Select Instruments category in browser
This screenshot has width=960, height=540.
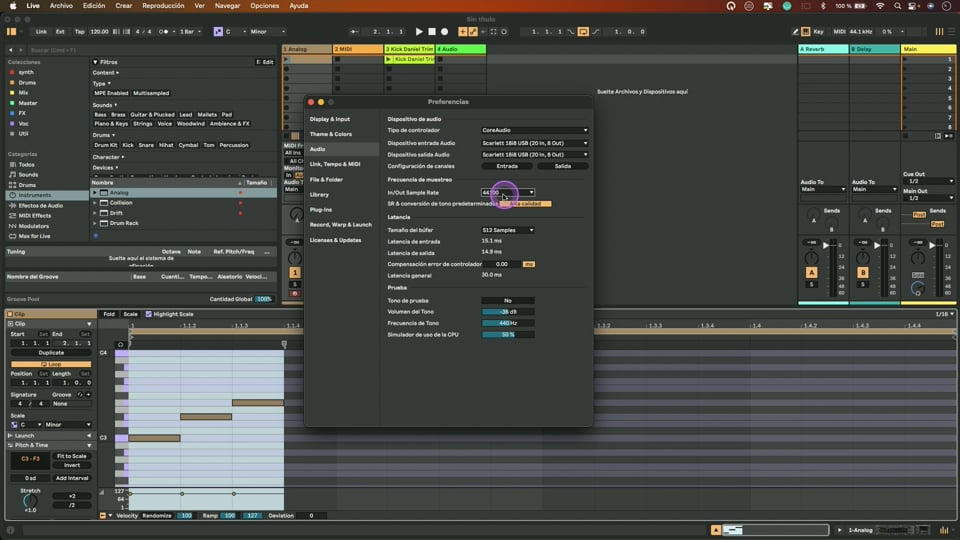34,195
